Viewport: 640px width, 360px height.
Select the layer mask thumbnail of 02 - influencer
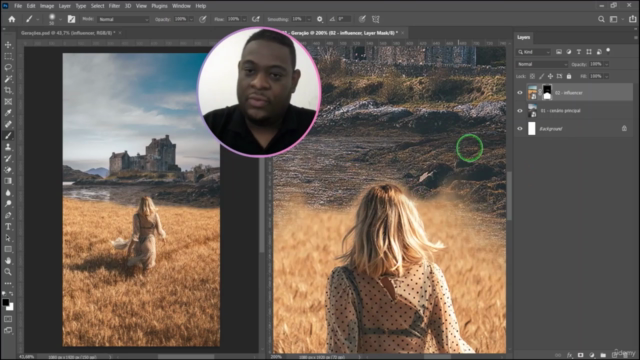(547, 93)
